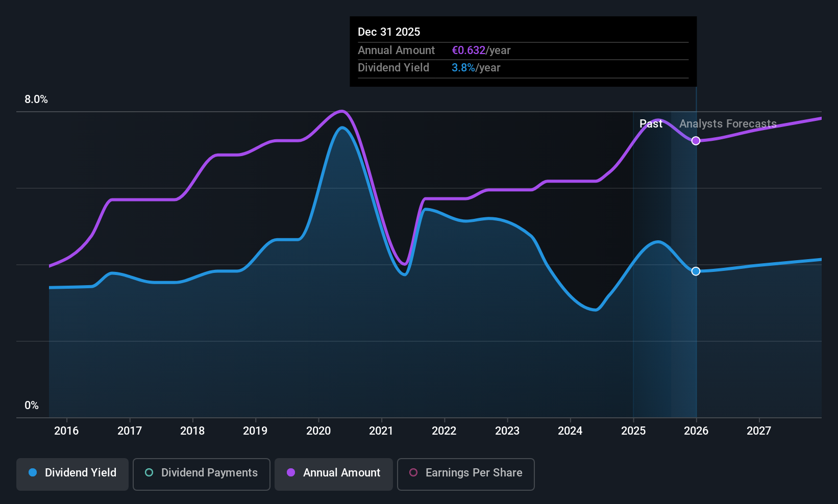Image resolution: width=838 pixels, height=504 pixels.
Task: Click the 3.8%/year yield value in tooltip
Action: click(476, 68)
